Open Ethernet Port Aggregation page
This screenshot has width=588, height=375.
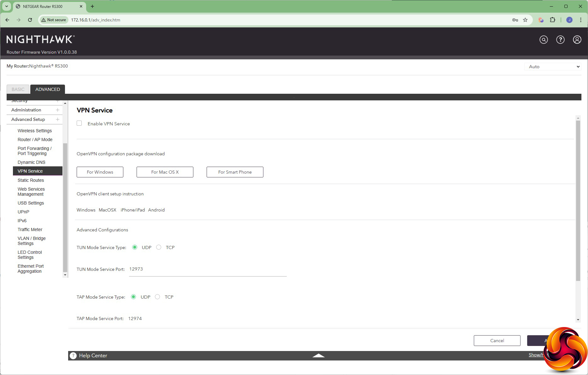point(31,269)
